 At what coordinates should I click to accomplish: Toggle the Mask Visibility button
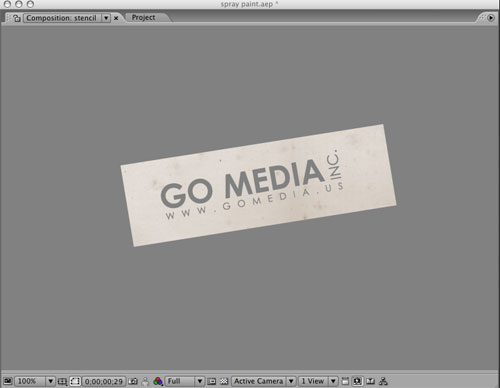tap(75, 381)
